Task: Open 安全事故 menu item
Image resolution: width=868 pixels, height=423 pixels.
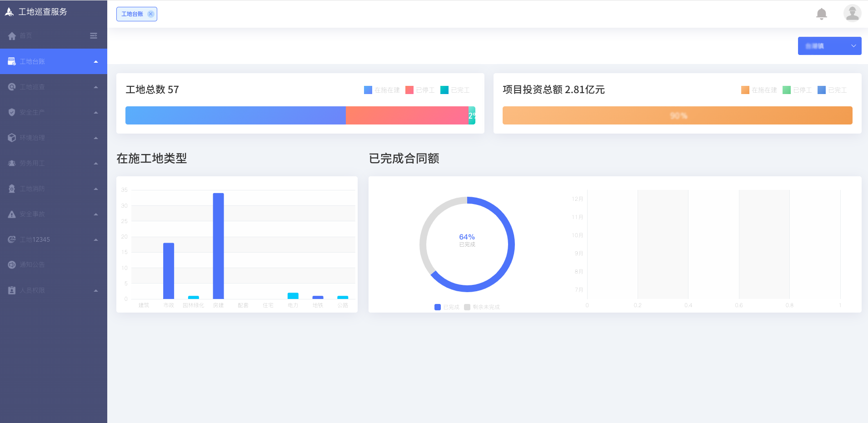Action: (54, 214)
